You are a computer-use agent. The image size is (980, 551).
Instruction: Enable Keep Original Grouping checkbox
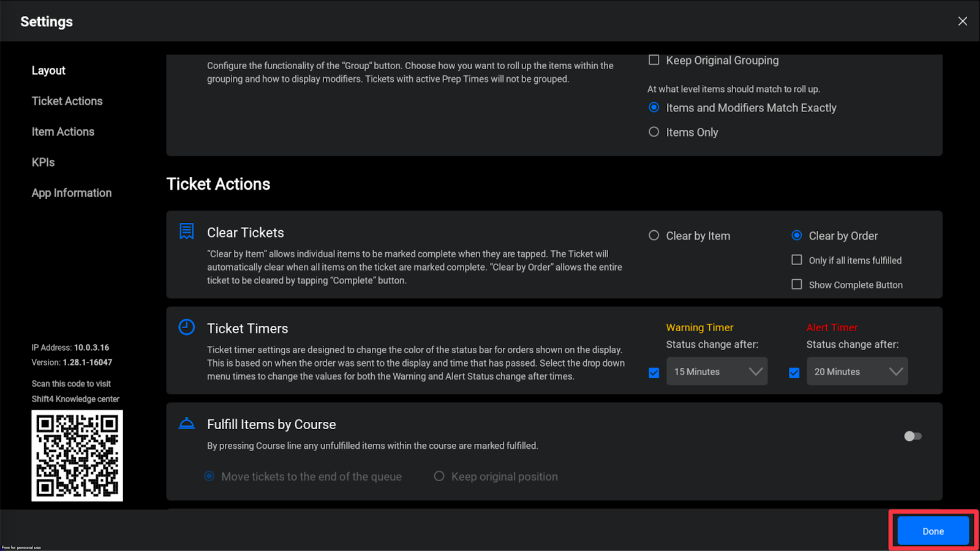654,60
